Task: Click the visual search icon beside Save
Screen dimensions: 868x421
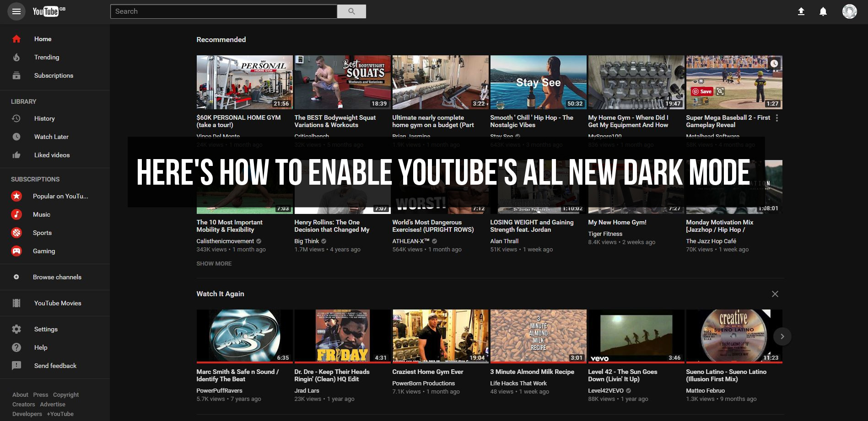Action: pos(720,91)
